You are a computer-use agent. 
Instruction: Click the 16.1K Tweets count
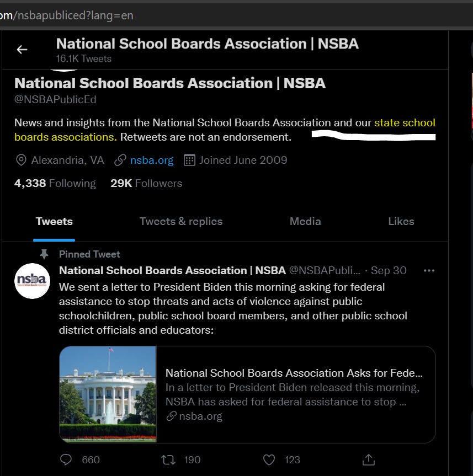(x=83, y=58)
